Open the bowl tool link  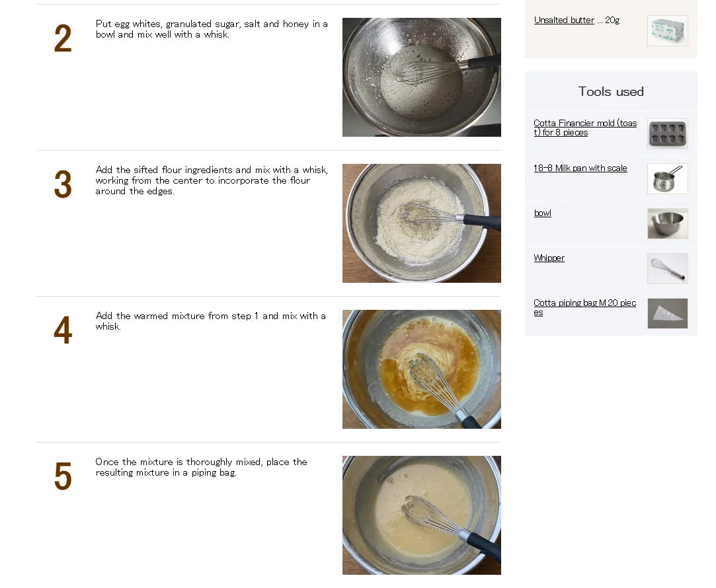[x=543, y=213]
